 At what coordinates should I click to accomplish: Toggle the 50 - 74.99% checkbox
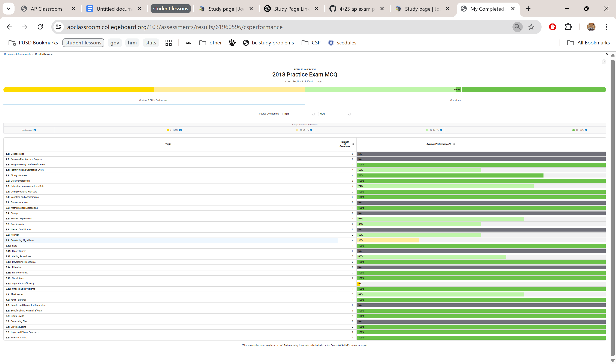[x=441, y=130]
